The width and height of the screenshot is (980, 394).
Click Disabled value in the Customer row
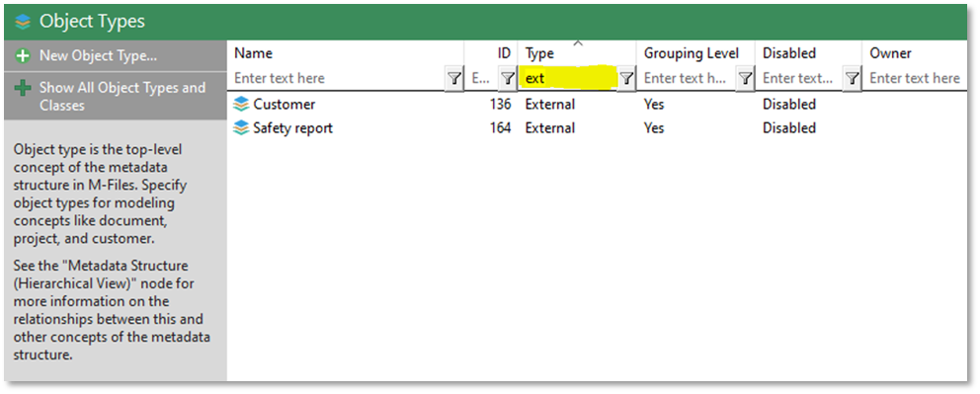click(789, 105)
